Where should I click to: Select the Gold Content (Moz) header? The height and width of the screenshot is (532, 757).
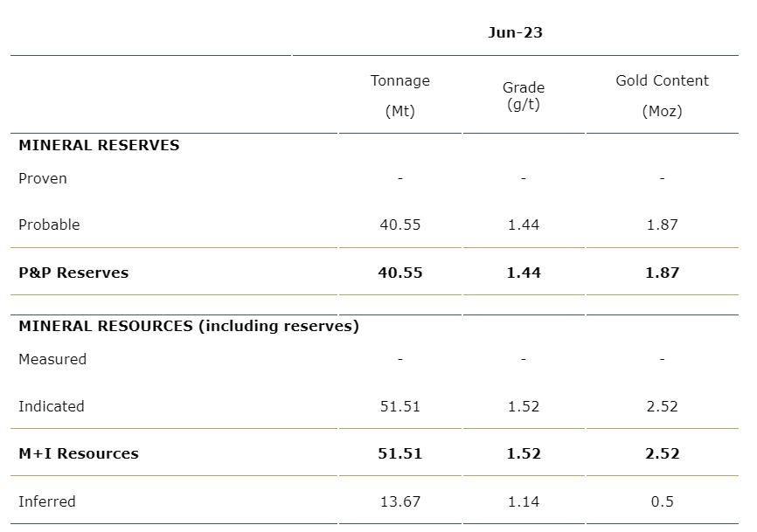click(x=662, y=95)
